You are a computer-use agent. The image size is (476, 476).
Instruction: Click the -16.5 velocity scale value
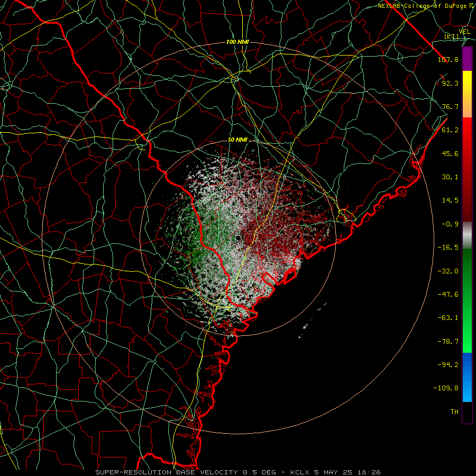pos(448,248)
